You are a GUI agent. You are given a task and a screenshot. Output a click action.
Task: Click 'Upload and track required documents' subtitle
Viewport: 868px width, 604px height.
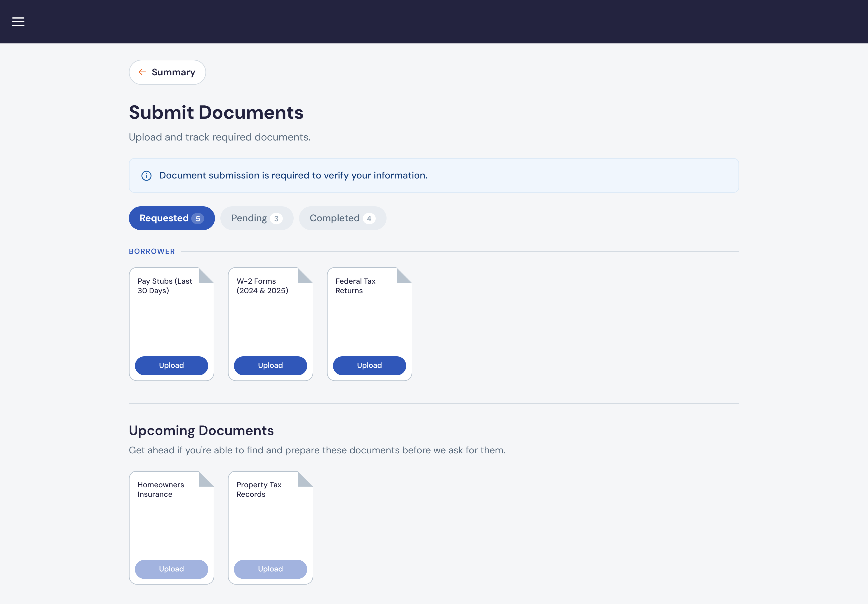(x=220, y=137)
